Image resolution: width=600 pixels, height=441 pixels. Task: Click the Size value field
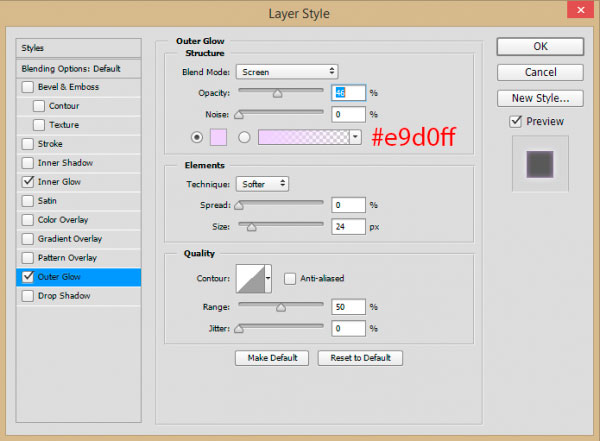[x=348, y=227]
